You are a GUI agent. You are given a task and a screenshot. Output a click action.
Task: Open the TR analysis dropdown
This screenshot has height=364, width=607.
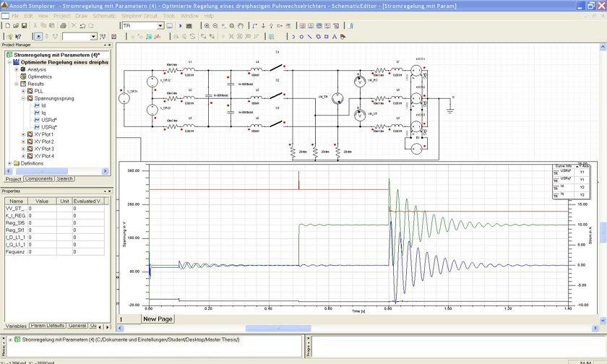click(160, 26)
